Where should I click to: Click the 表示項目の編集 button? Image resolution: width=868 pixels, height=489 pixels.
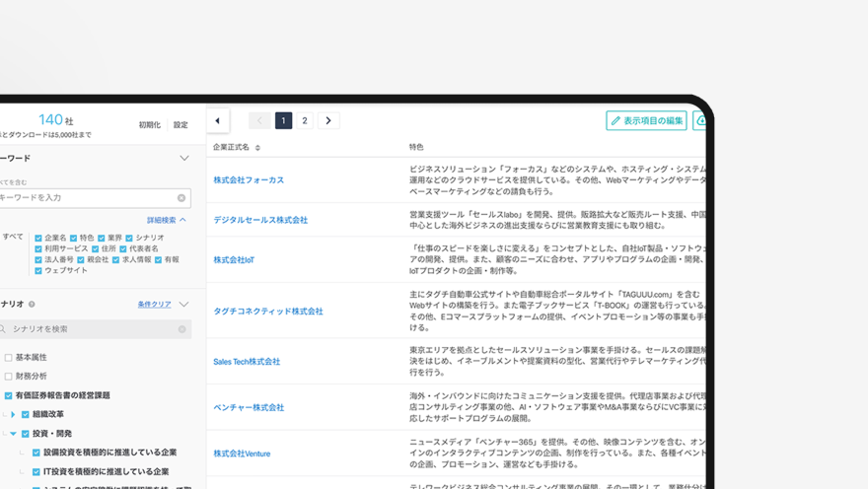click(646, 120)
